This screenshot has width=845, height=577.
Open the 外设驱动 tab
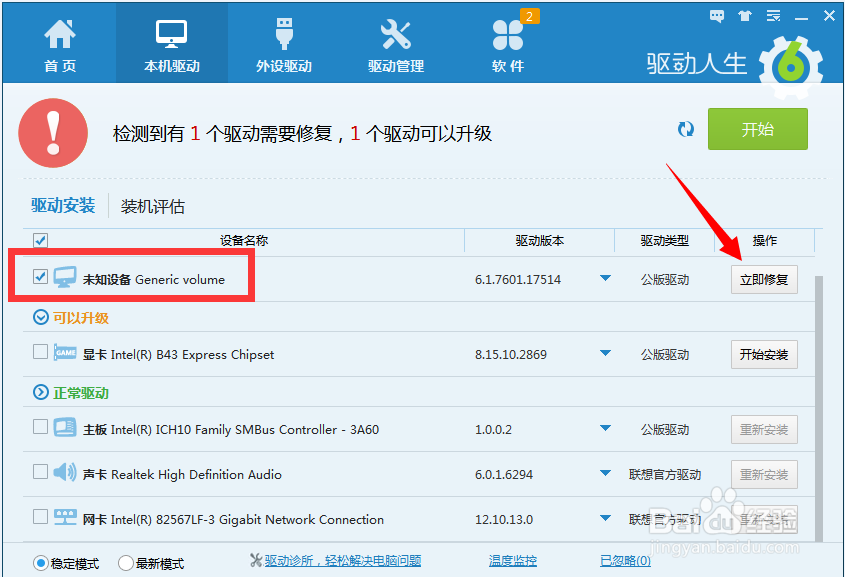coord(284,45)
